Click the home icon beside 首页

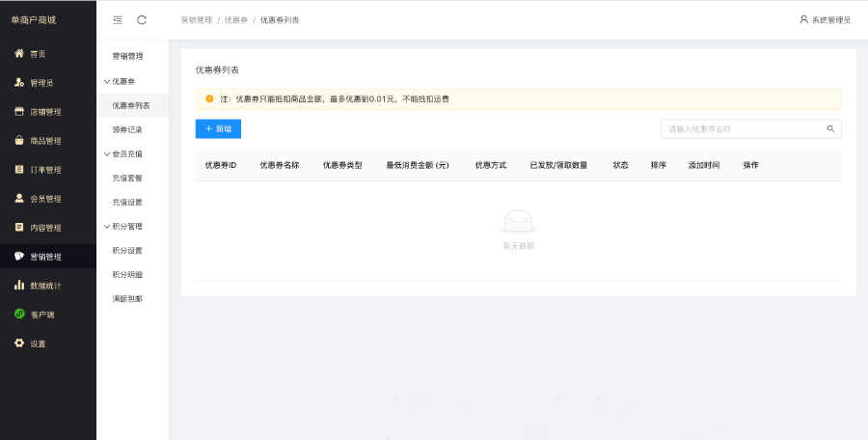tap(19, 53)
